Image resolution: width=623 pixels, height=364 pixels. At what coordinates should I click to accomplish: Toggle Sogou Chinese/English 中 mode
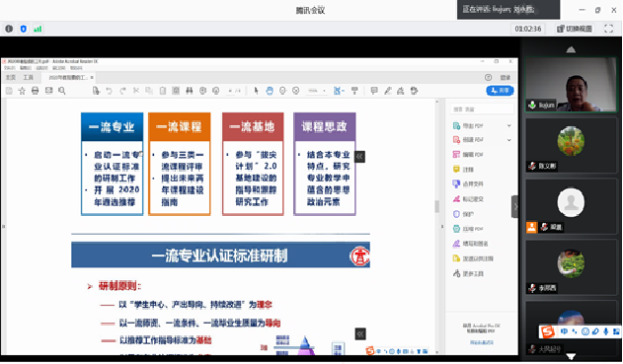click(x=564, y=331)
